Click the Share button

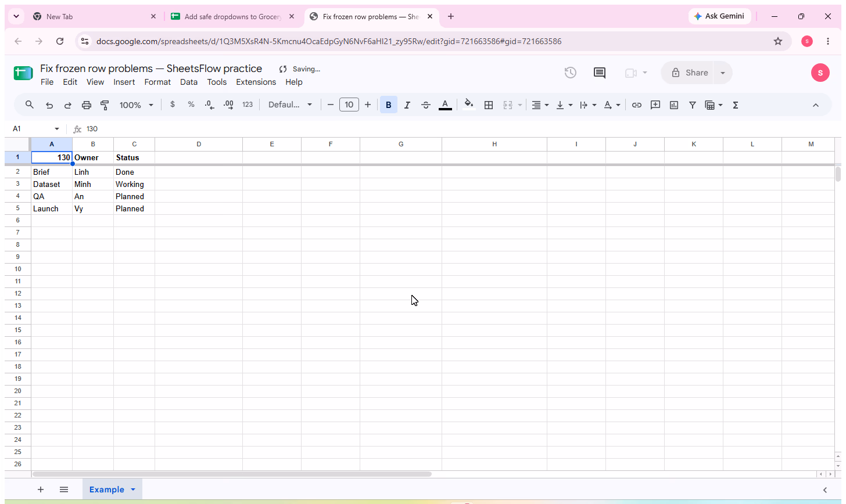pos(688,73)
